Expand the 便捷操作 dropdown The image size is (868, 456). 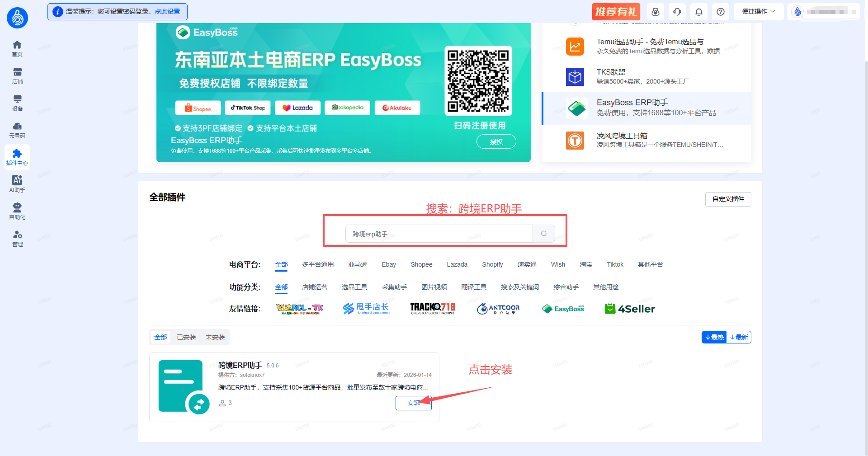point(759,12)
